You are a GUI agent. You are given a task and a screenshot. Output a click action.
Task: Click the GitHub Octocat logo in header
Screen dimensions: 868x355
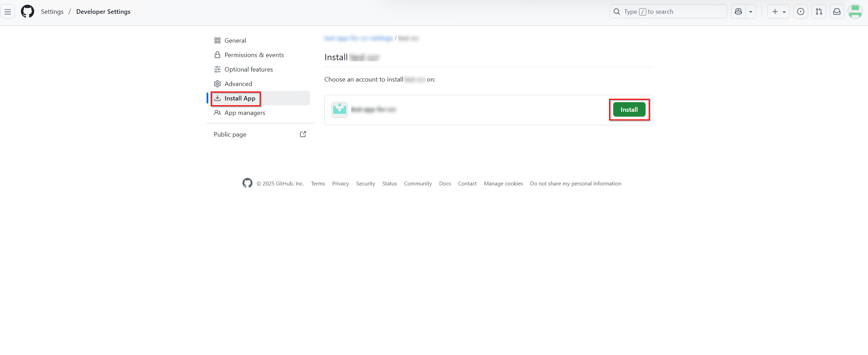click(28, 12)
